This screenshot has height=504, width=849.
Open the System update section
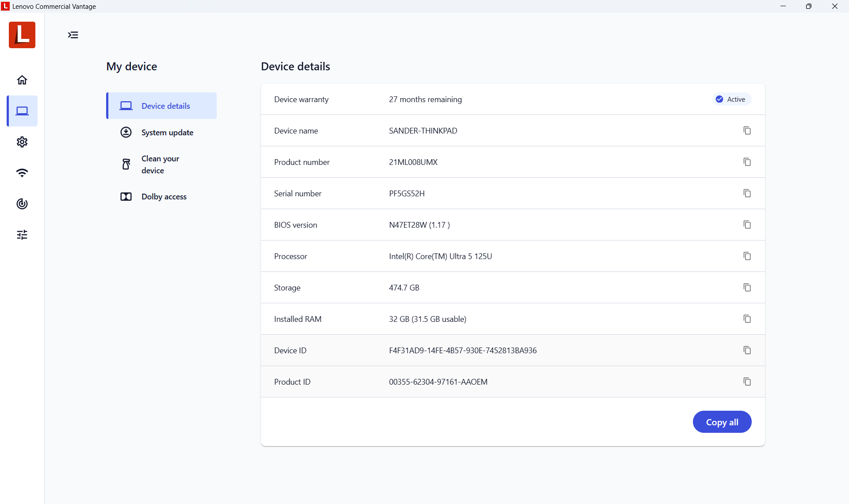pos(167,133)
